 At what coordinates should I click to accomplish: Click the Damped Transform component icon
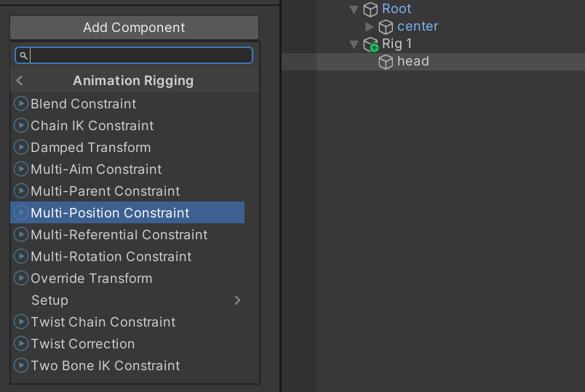21,148
